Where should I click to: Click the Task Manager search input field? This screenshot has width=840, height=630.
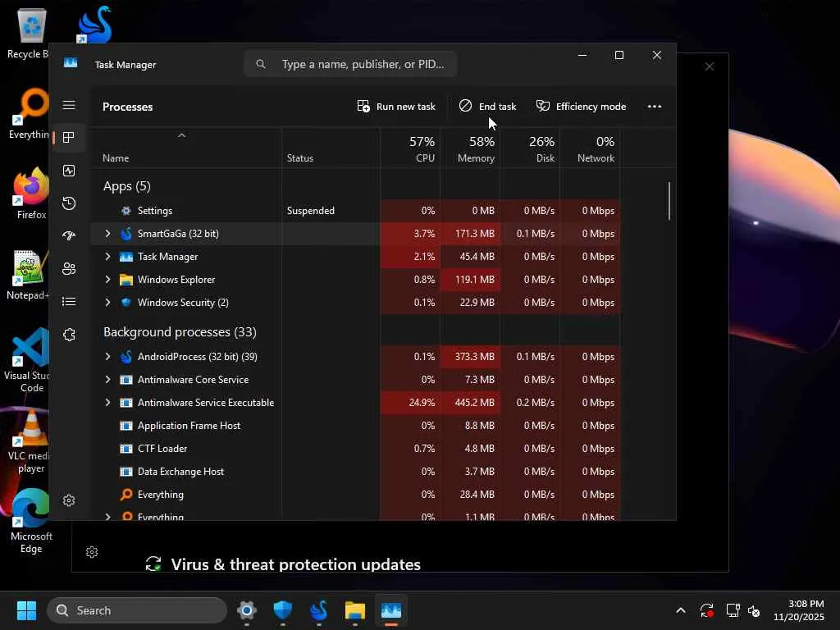pos(350,64)
